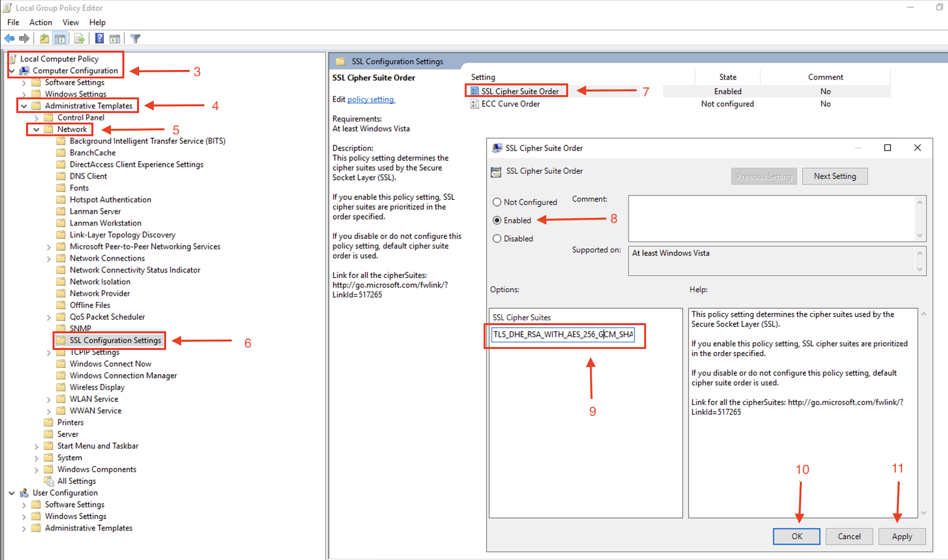Toggle the Show/Hide Action Pane icon
Image resolution: width=948 pixels, height=560 pixels.
(x=115, y=38)
